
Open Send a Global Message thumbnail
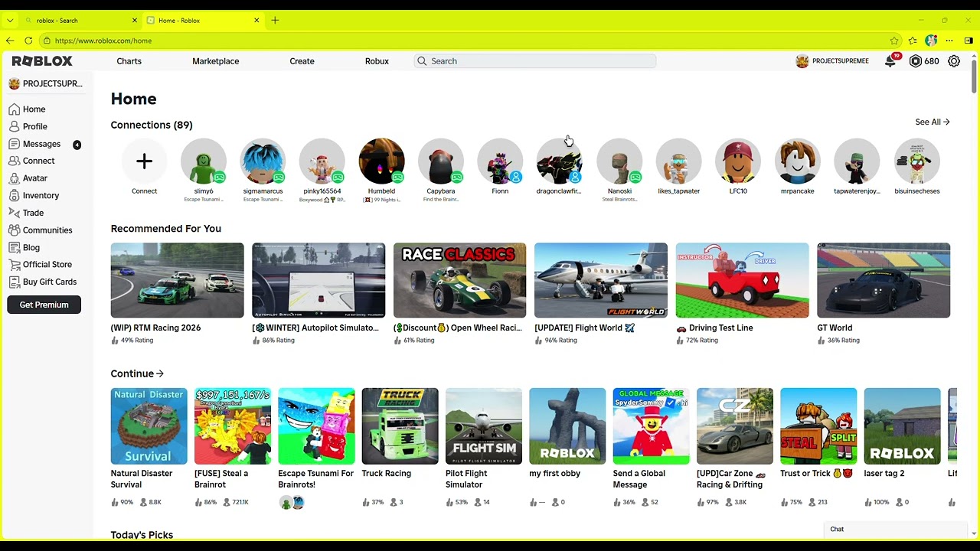(651, 426)
